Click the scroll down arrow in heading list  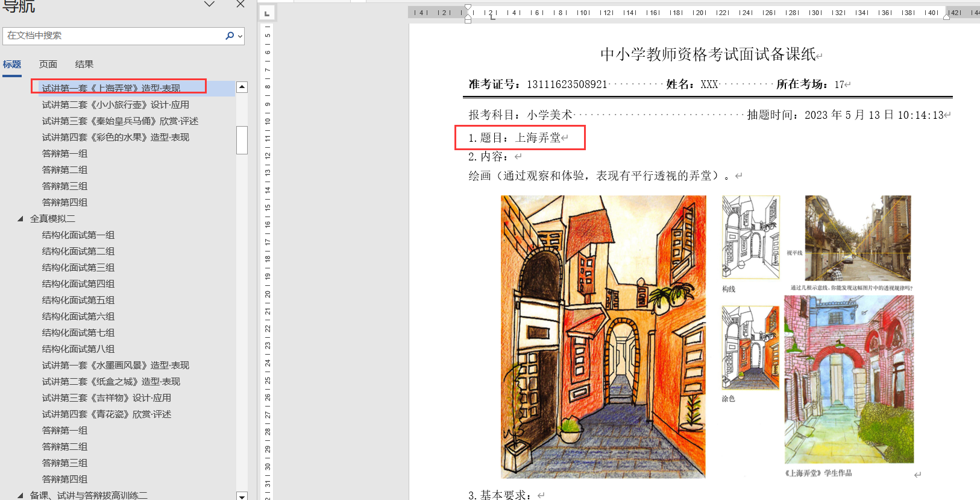[242, 496]
